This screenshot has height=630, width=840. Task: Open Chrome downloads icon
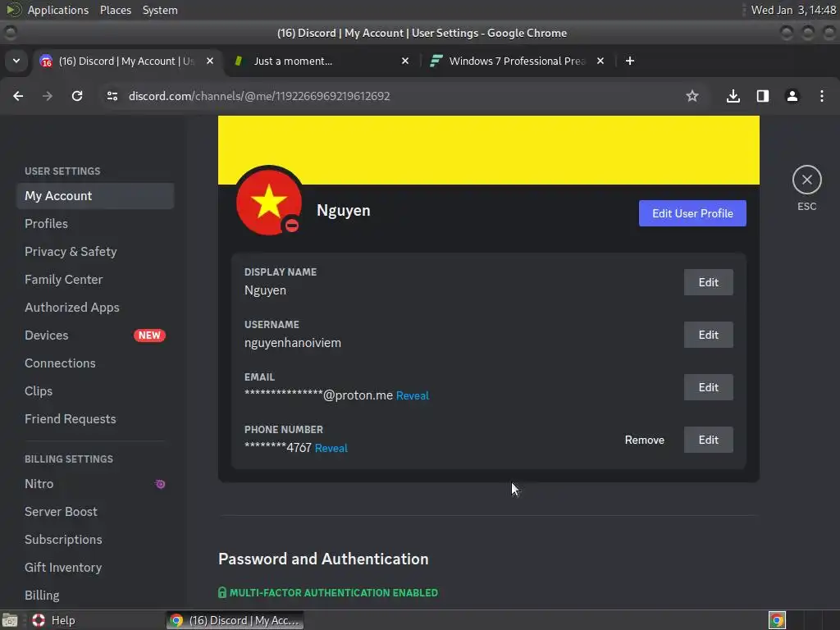(x=733, y=96)
